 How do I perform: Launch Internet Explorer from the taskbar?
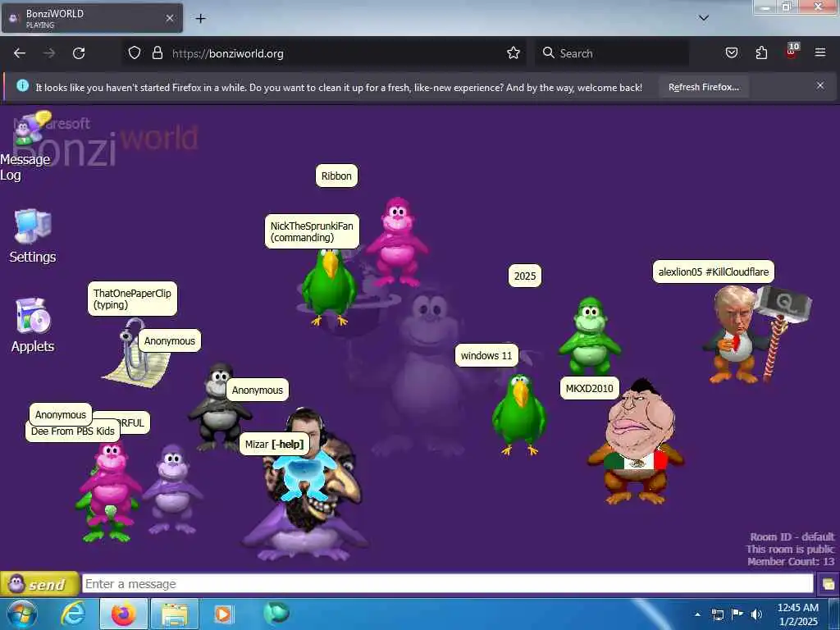(73, 614)
